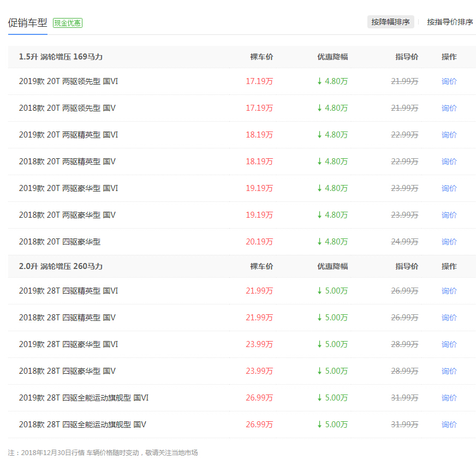Select model name 2019款 20T 两驱豪华型 国VI
Viewport: 476px width, 466px height.
click(68, 188)
